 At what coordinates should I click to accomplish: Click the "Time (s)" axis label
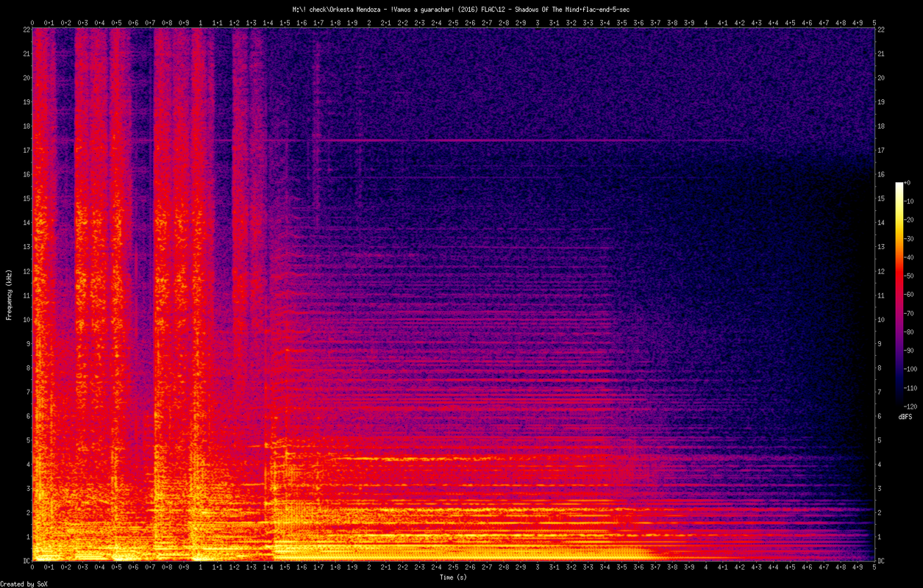453,577
